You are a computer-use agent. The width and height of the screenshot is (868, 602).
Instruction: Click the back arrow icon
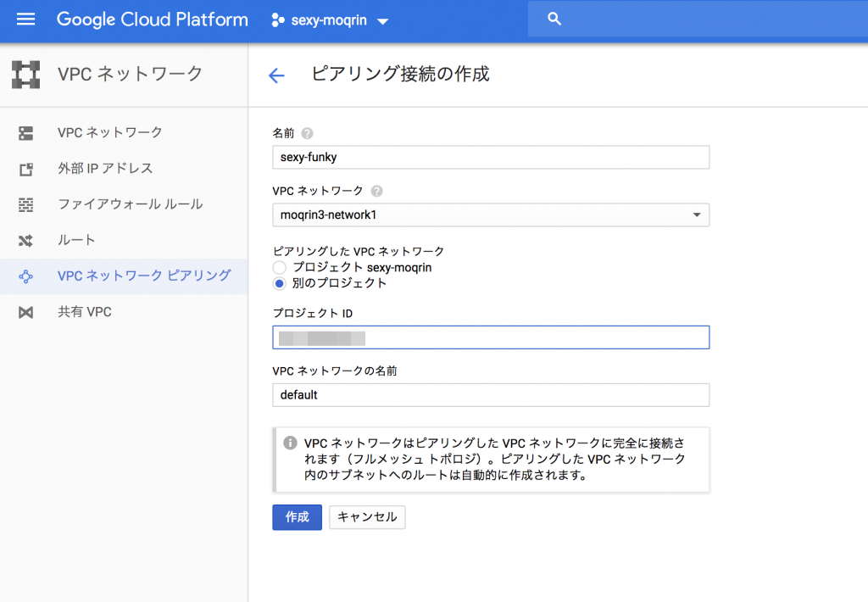click(276, 75)
